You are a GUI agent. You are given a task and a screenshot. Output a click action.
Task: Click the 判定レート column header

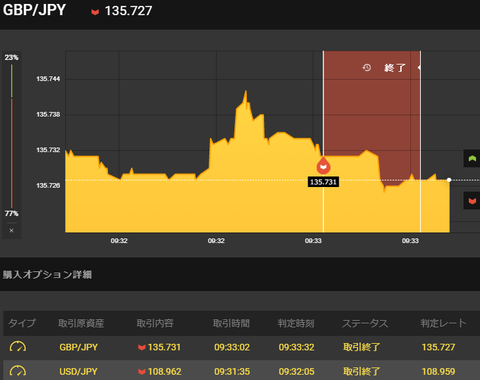[443, 323]
